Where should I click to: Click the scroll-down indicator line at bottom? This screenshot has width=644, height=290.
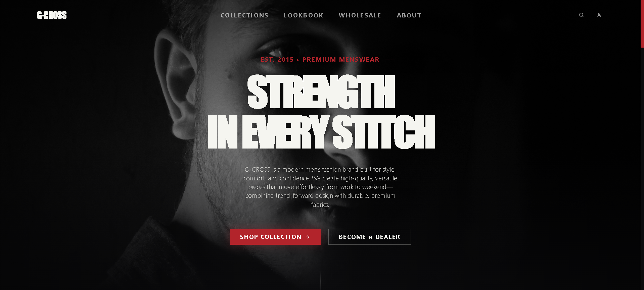[320, 281]
